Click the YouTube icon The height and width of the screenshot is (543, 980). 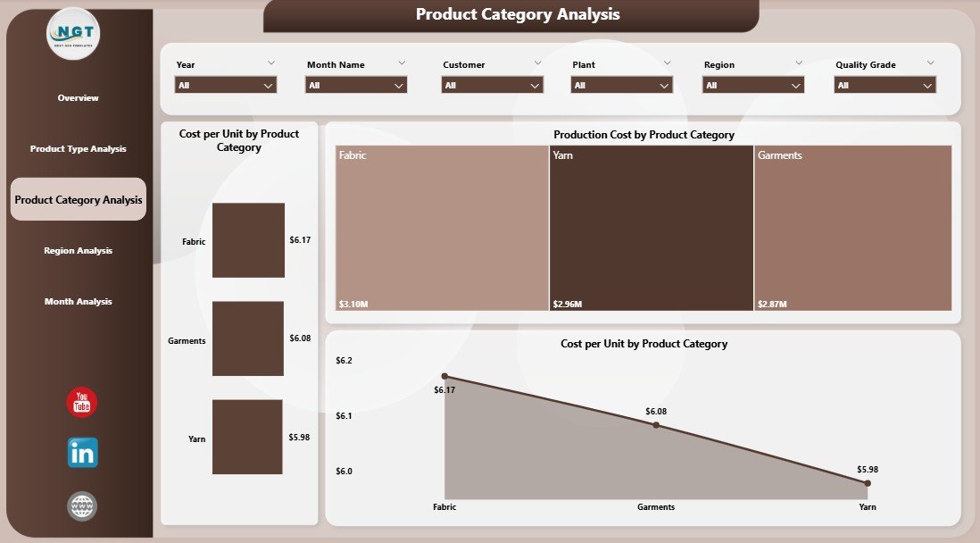(x=80, y=402)
